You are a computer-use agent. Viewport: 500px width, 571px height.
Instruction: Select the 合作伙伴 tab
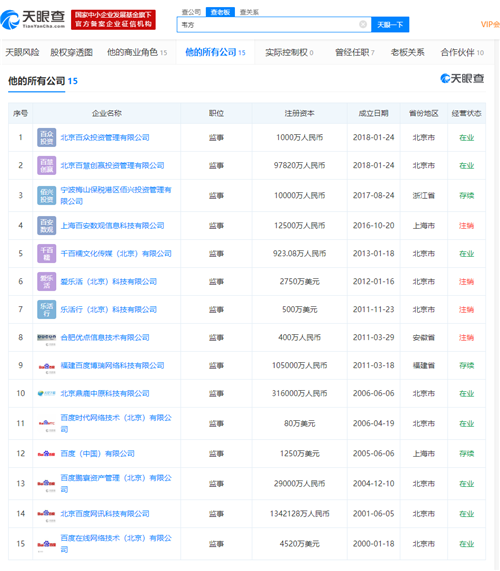pos(462,52)
